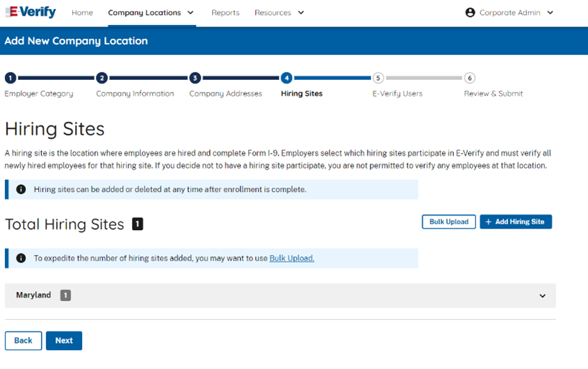Click the Next button
The height and width of the screenshot is (369, 588).
click(64, 341)
